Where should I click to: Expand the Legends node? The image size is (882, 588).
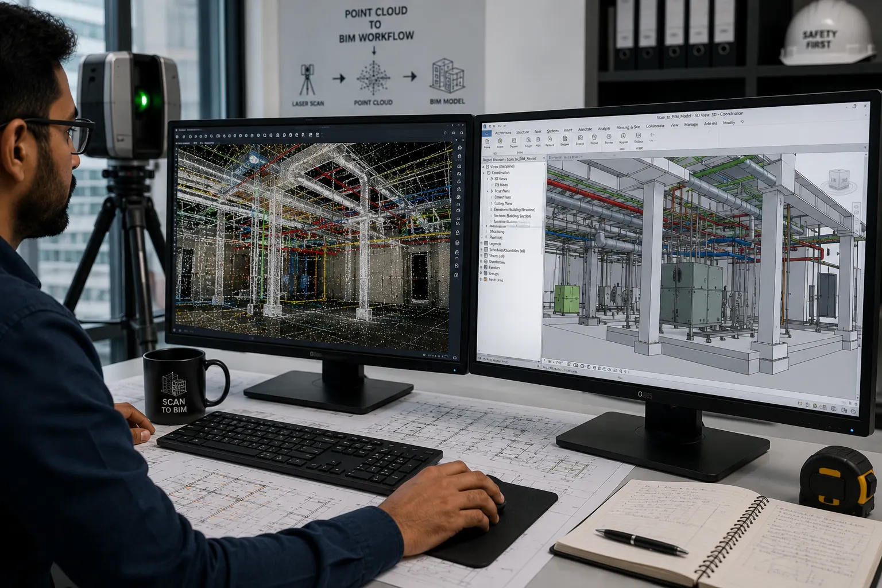point(481,243)
